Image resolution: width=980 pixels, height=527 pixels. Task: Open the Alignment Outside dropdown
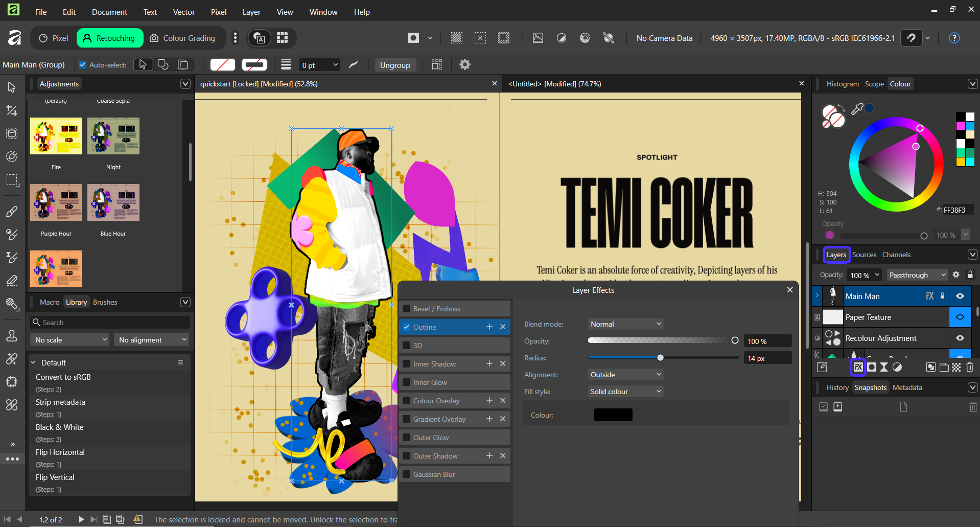coord(625,375)
